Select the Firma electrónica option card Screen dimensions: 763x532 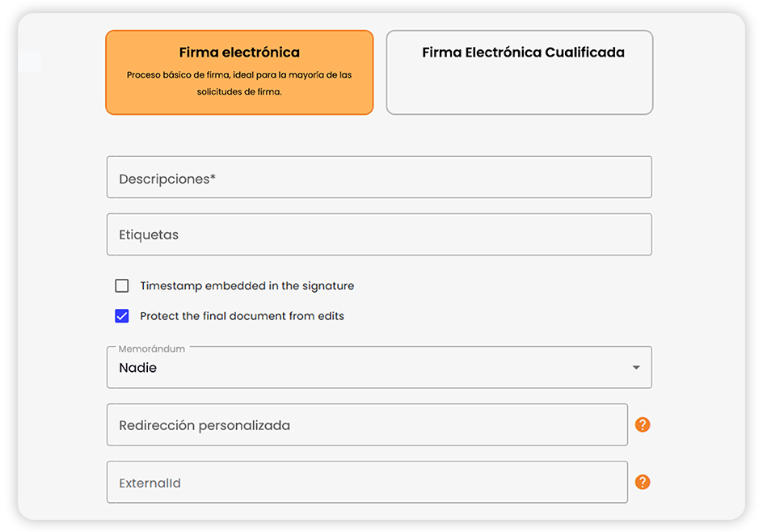pyautogui.click(x=239, y=73)
